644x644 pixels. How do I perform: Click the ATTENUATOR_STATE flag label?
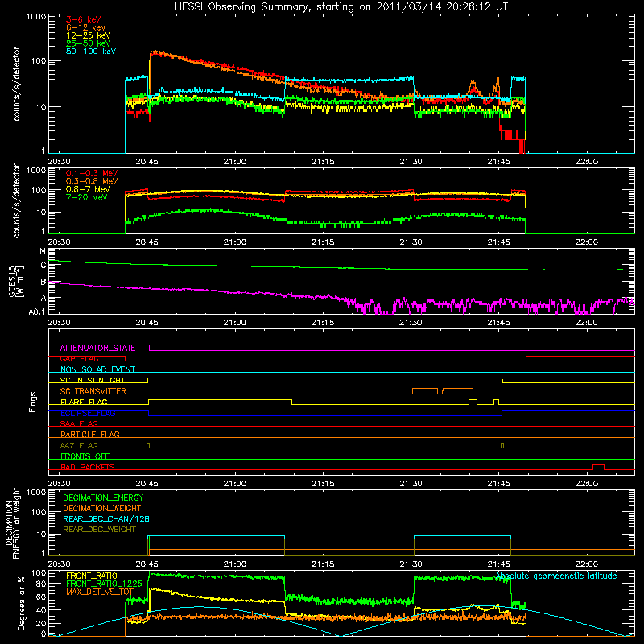(x=97, y=348)
